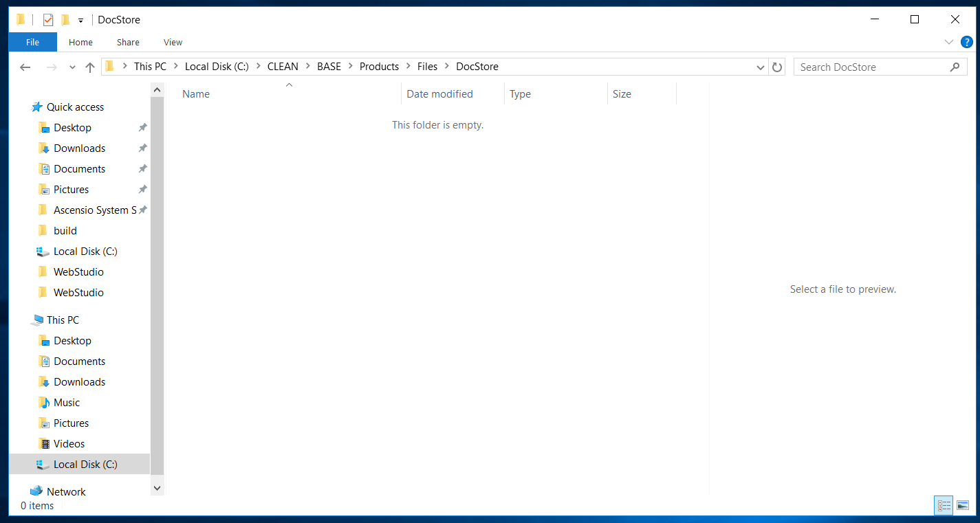980x523 pixels.
Task: Switch to Details view in the status bar
Action: point(944,505)
